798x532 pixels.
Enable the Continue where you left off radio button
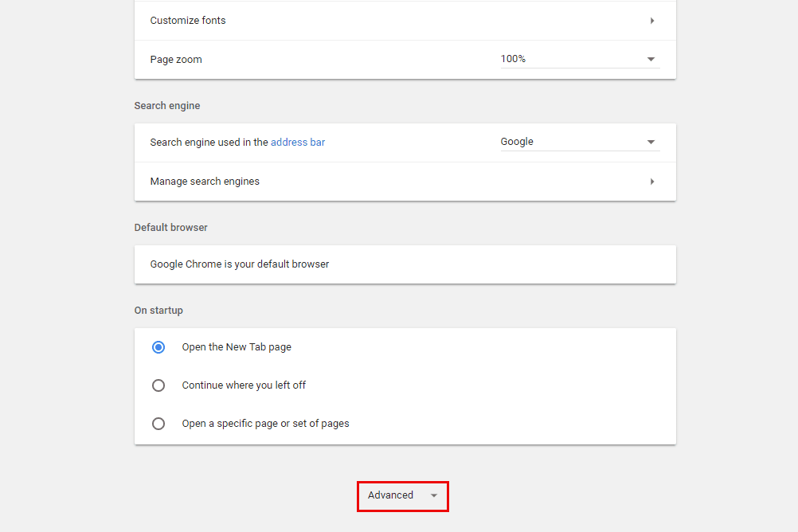pos(158,385)
